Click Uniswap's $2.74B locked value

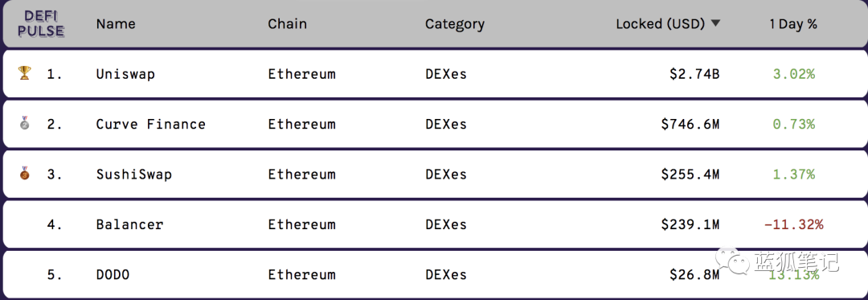(x=694, y=74)
